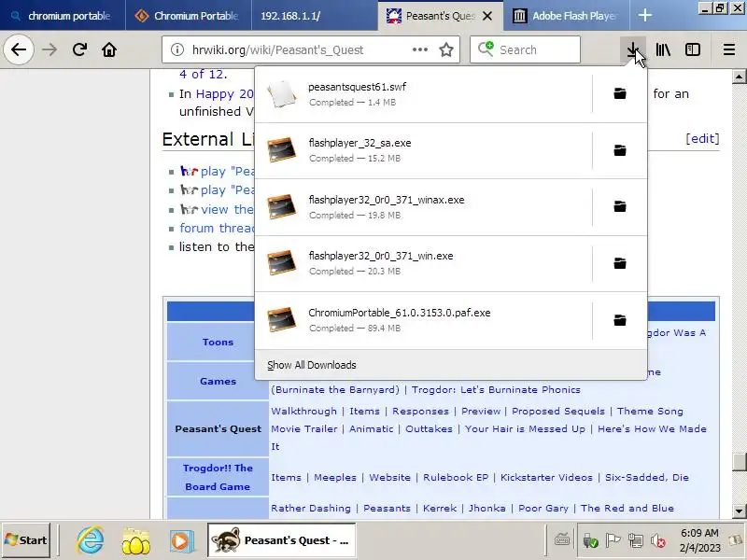The height and width of the screenshot is (560, 747).
Task: Click the forward navigation arrow
Action: click(x=49, y=49)
